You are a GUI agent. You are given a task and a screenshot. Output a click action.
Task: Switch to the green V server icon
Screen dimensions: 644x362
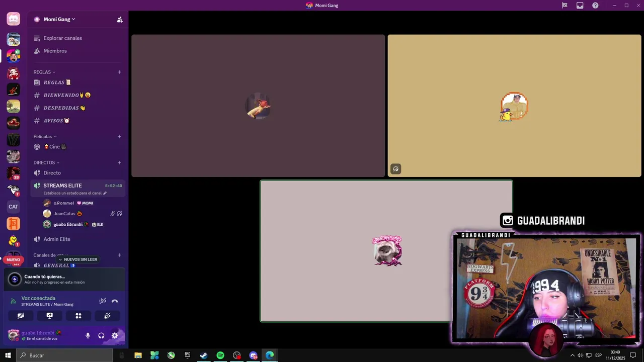click(14, 139)
